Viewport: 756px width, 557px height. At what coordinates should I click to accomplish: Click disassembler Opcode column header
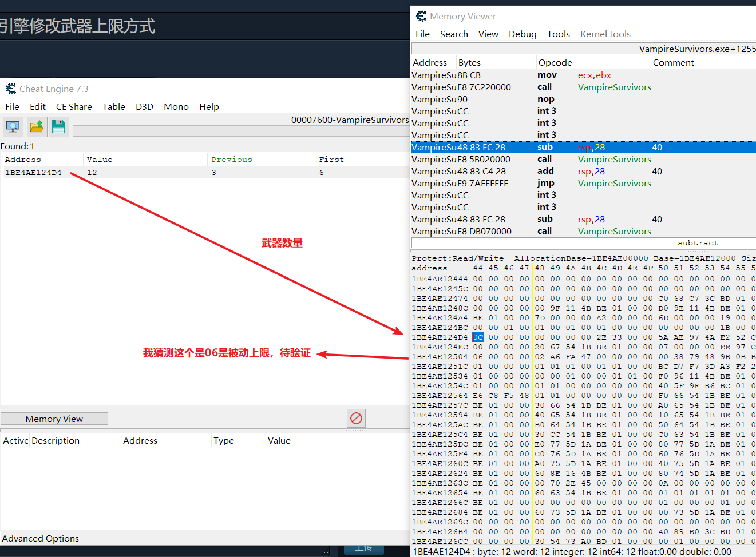[593, 62]
